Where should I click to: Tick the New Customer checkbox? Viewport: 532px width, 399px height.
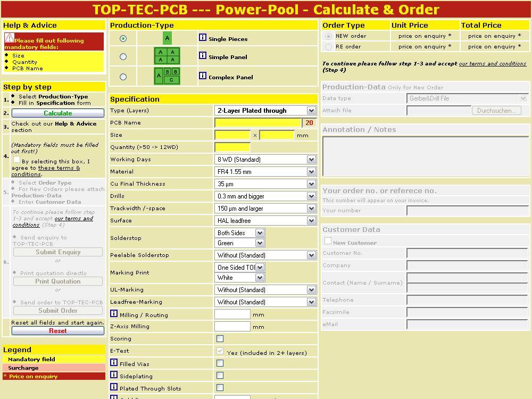click(x=328, y=241)
